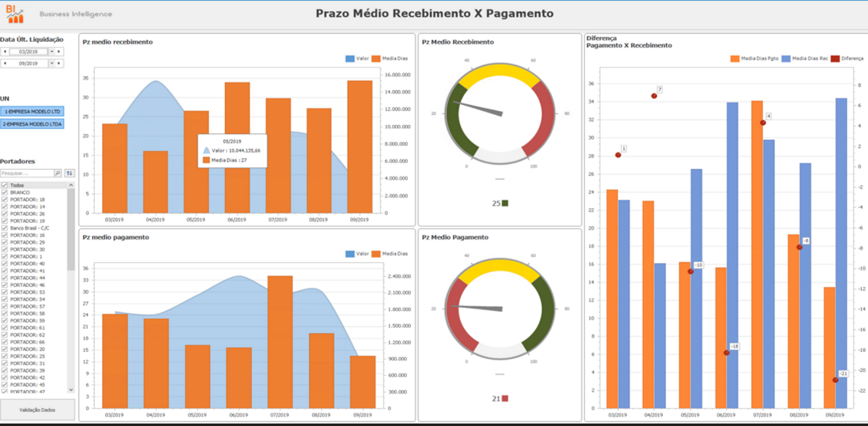Toggle PORTADOR: 26 checkbox

[x=5, y=214]
